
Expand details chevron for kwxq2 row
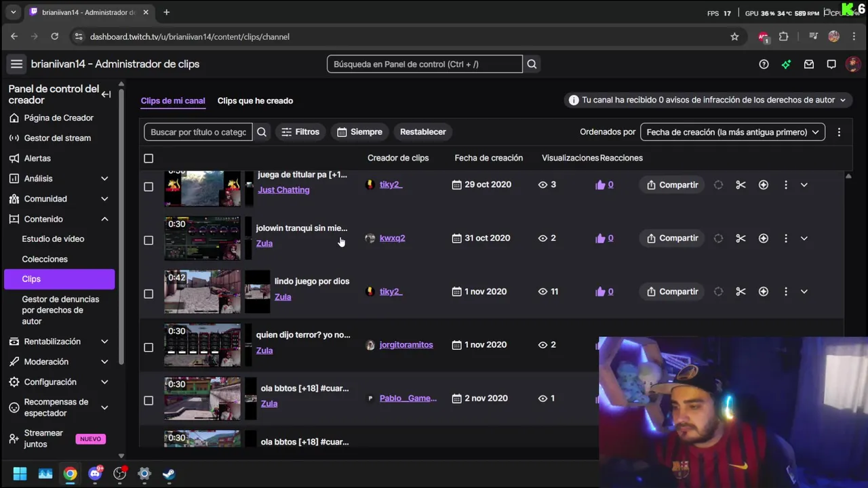(x=804, y=238)
